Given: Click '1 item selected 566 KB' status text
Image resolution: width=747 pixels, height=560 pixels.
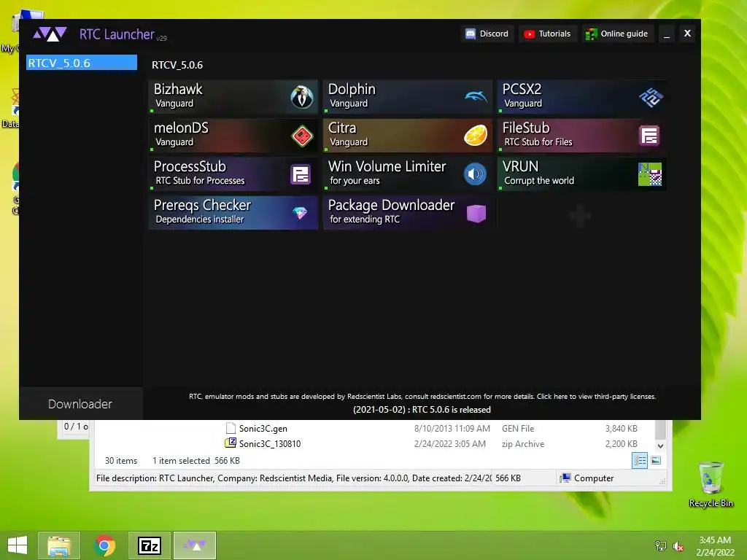Looking at the screenshot, I should (x=196, y=461).
